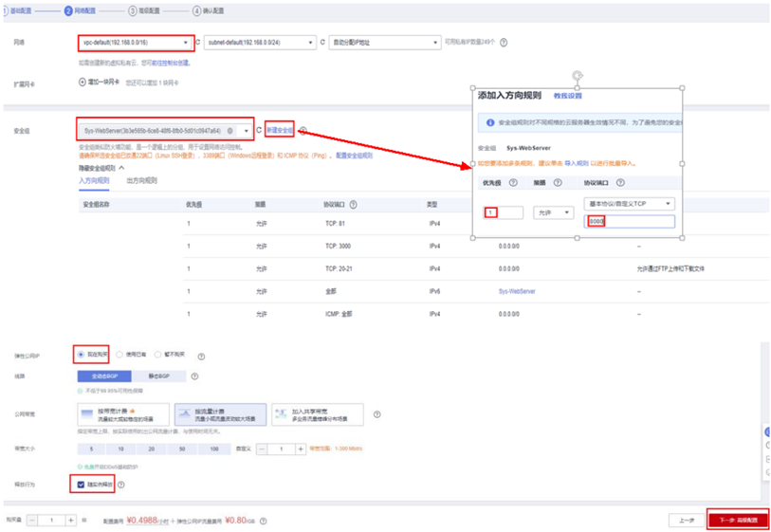Screen dimensions: 771x532
Task: Click 上一步 previous step button
Action: (x=687, y=520)
